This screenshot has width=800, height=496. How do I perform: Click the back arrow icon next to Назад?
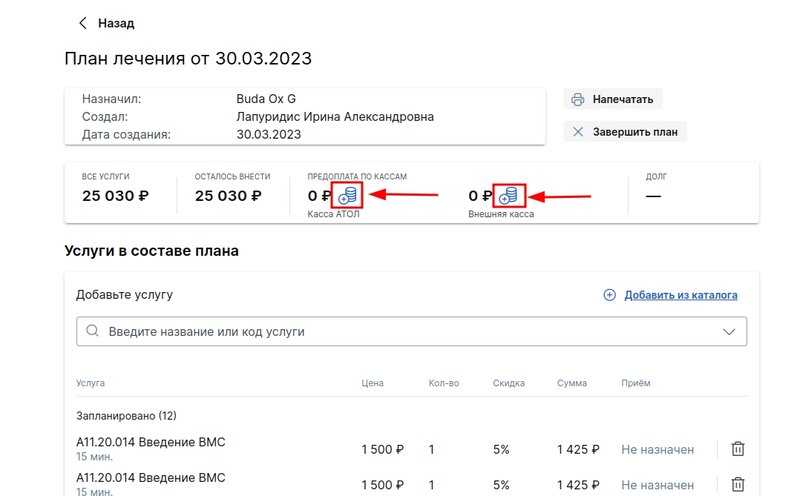[83, 23]
